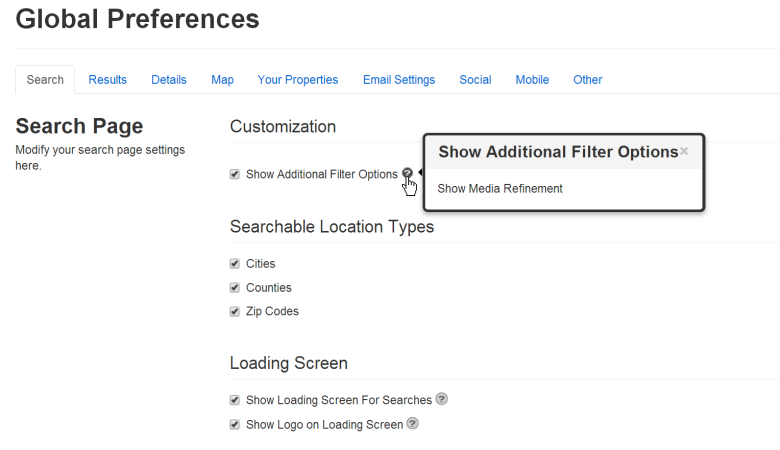The height and width of the screenshot is (450, 780).
Task: Toggle Show Loading Screen For Searches checkbox
Action: pos(235,400)
